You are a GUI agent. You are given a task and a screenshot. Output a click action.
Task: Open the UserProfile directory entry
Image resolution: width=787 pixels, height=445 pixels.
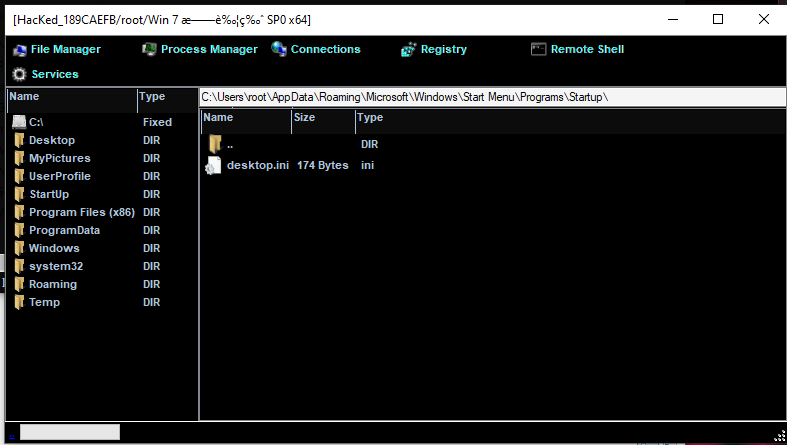pos(59,176)
